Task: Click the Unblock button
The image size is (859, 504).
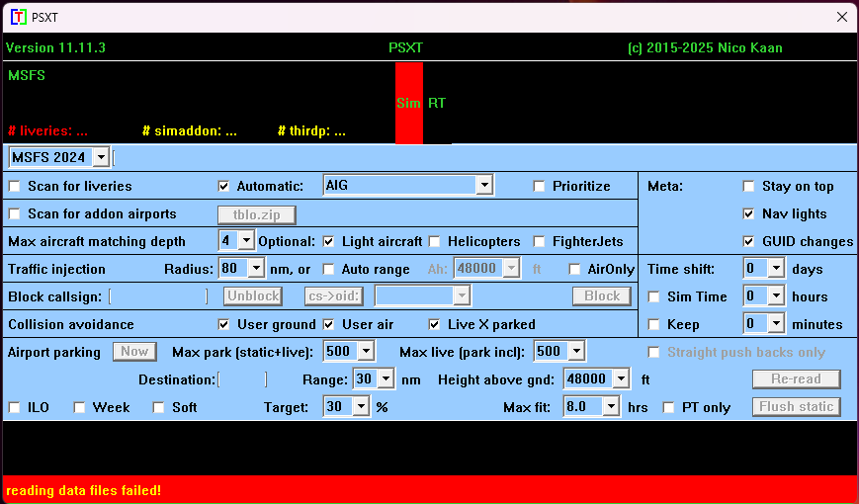Action: click(x=253, y=296)
